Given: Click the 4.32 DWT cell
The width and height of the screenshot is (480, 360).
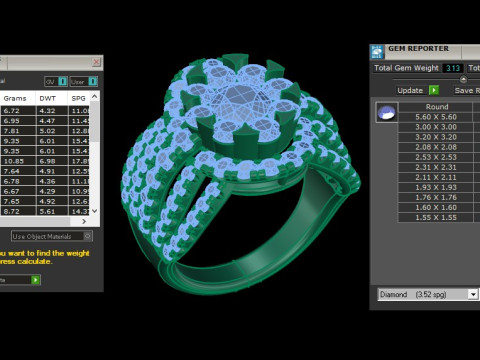Looking at the screenshot, I should [x=52, y=111].
